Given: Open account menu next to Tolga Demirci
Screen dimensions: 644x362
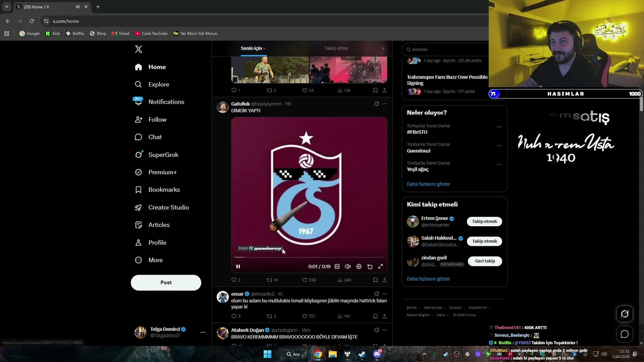Looking at the screenshot, I should 203,332.
